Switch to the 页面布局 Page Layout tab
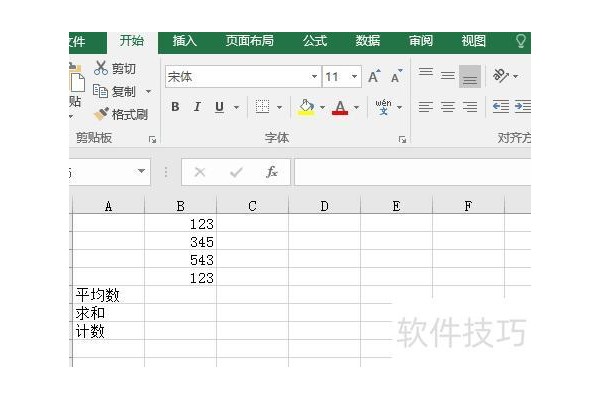Image resolution: width=600 pixels, height=400 pixels. tap(249, 41)
